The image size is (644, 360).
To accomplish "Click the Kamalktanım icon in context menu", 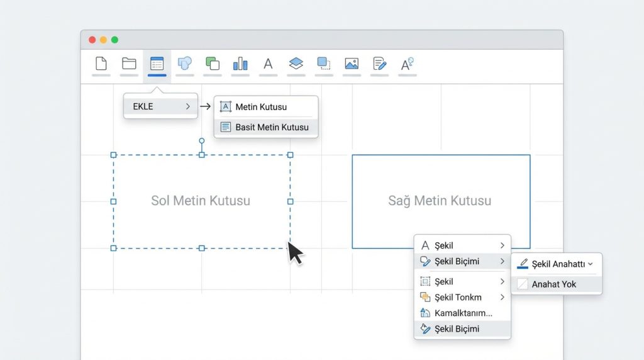I will pyautogui.click(x=425, y=313).
